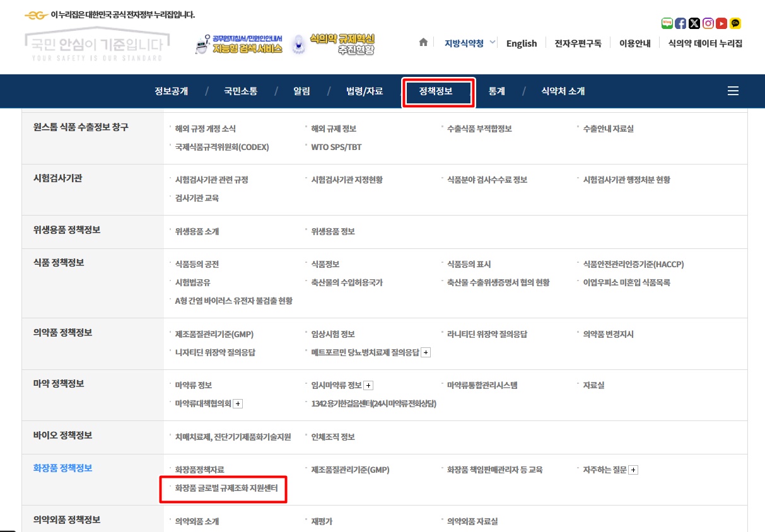Screen dimensions: 765x532
Task: Open the Facebook page icon
Action: (680, 23)
